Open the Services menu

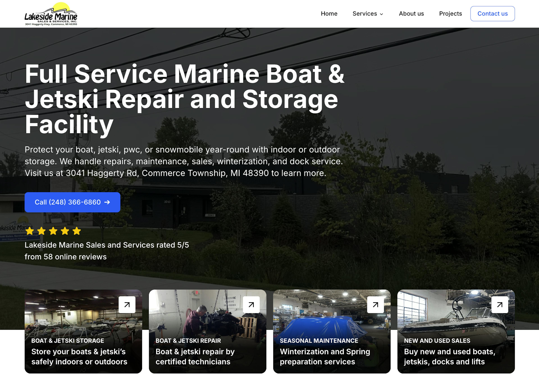pyautogui.click(x=368, y=13)
